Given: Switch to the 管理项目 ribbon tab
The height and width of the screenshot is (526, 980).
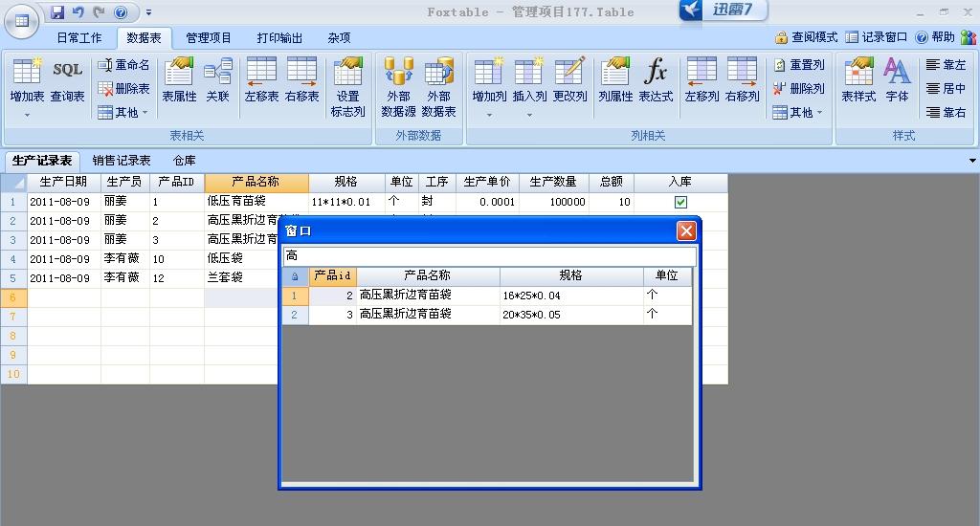Looking at the screenshot, I should click(x=209, y=38).
